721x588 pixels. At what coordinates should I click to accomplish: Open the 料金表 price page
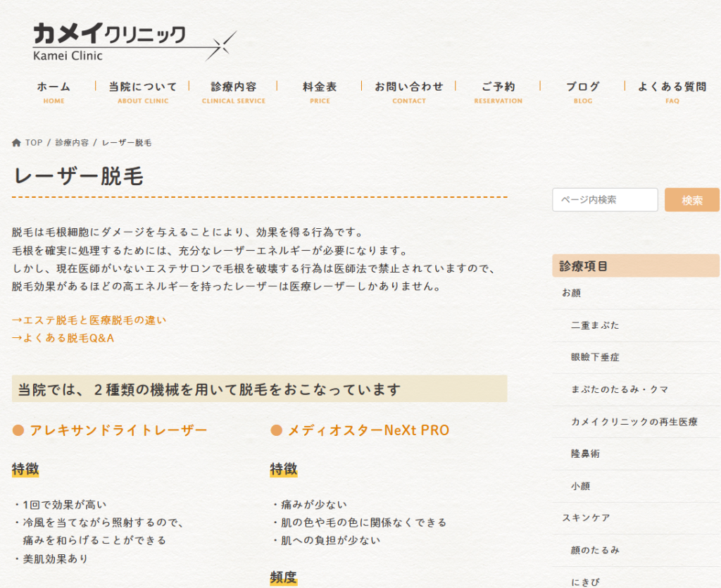(320, 91)
